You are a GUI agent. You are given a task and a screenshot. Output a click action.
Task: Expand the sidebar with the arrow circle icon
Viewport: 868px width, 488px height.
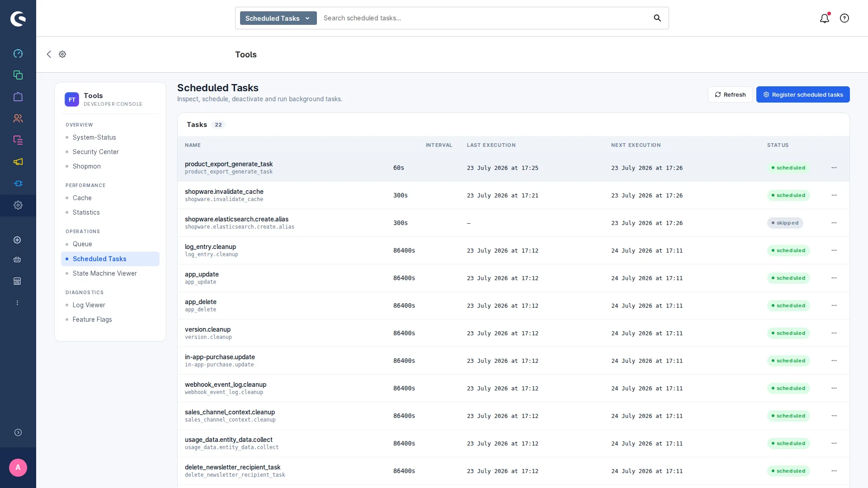click(18, 432)
